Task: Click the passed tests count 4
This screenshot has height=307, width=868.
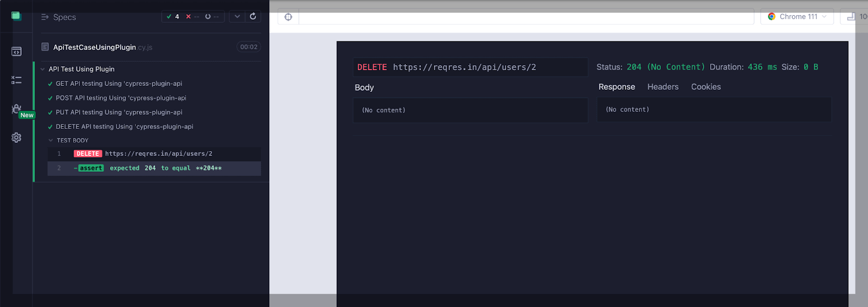Action: click(x=173, y=16)
